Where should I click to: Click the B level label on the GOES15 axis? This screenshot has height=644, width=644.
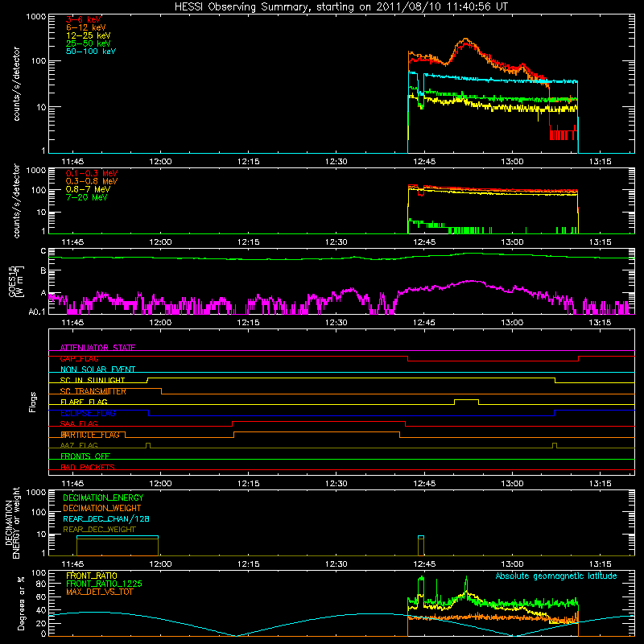click(x=43, y=270)
